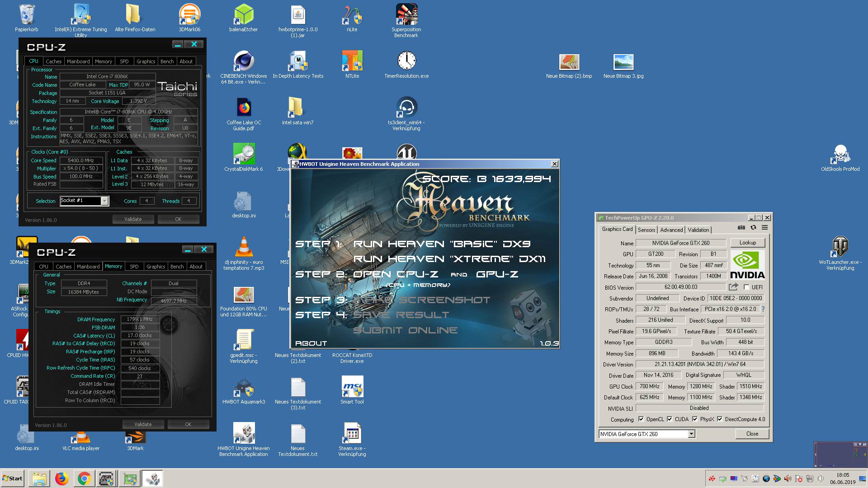The image size is (868, 488).
Task: Click the BIOS share/export icon in GPU-Z
Action: coord(733,286)
